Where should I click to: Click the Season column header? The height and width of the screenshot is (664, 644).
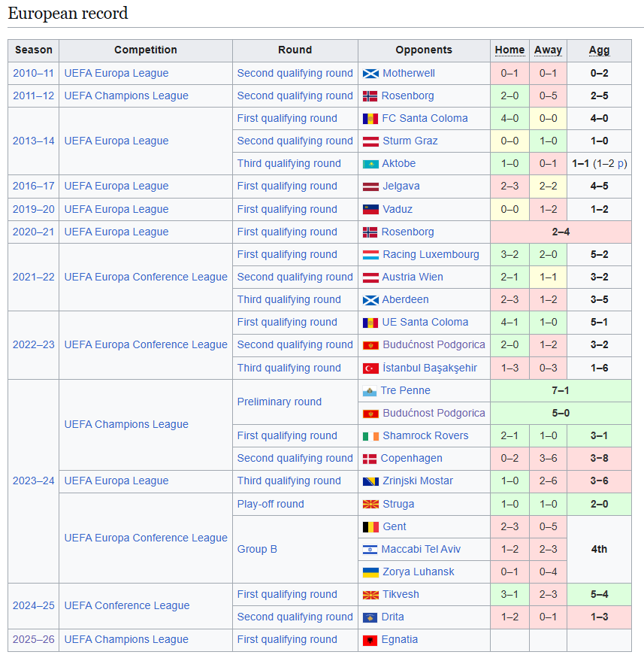tap(34, 50)
